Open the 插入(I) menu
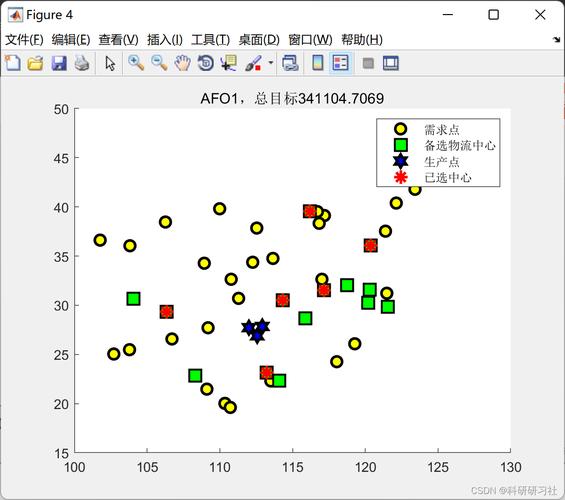This screenshot has height=500, width=565. [165, 39]
